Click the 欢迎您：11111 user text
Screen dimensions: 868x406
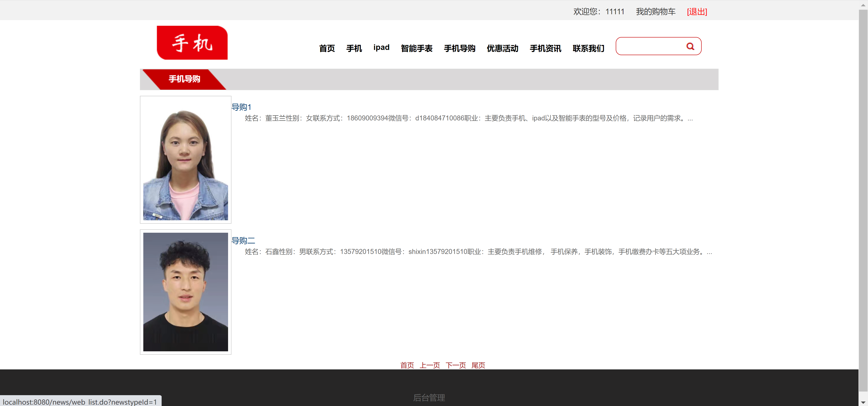pos(599,12)
